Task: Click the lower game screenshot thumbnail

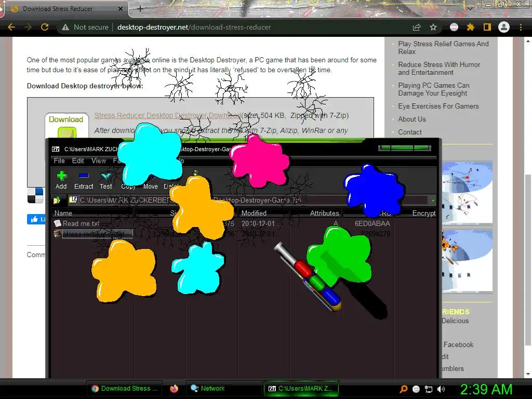Action: pyautogui.click(x=467, y=261)
